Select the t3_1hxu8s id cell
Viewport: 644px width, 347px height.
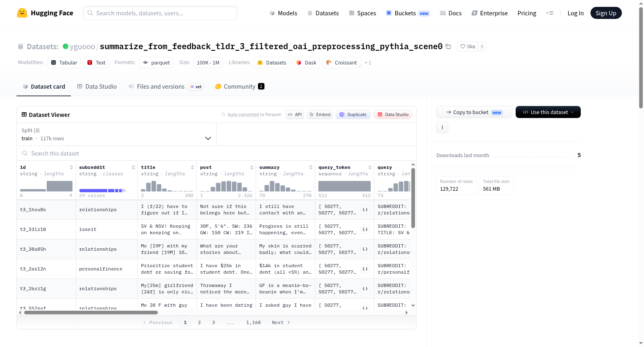[46, 210]
